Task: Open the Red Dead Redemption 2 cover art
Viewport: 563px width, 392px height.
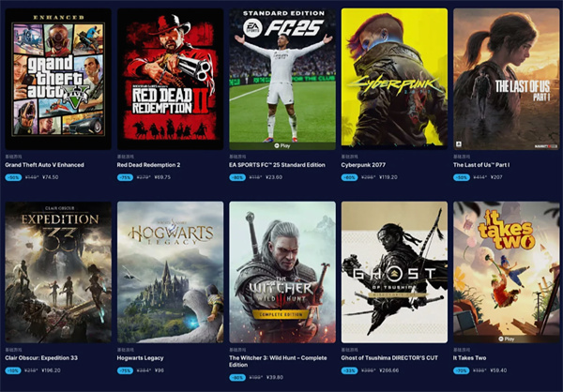Action: [170, 79]
